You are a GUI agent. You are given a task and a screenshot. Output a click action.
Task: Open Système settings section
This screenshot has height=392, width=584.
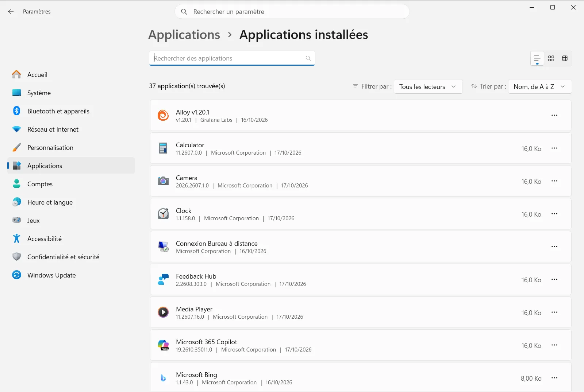click(x=71, y=93)
